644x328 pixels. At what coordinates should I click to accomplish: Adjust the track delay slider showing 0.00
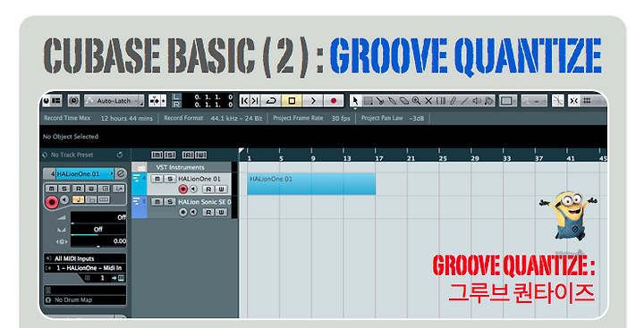tap(98, 241)
